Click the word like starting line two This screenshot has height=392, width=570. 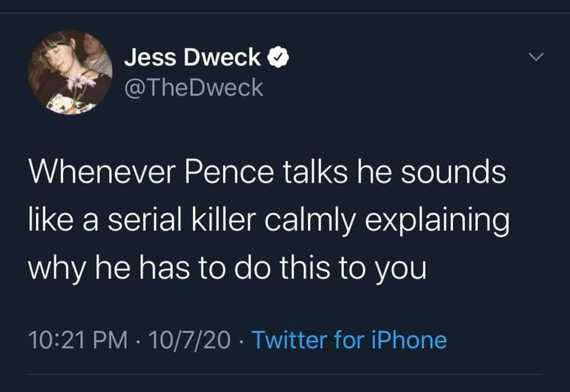pos(49,221)
